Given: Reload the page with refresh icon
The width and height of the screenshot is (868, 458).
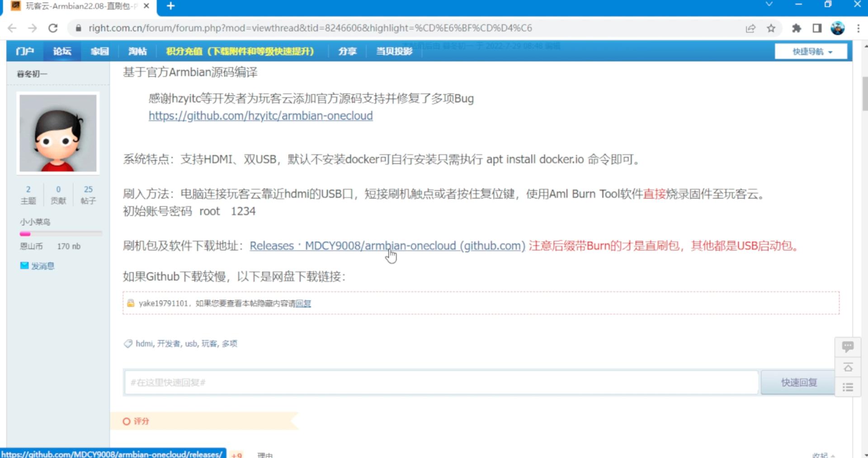Looking at the screenshot, I should pos(53,28).
